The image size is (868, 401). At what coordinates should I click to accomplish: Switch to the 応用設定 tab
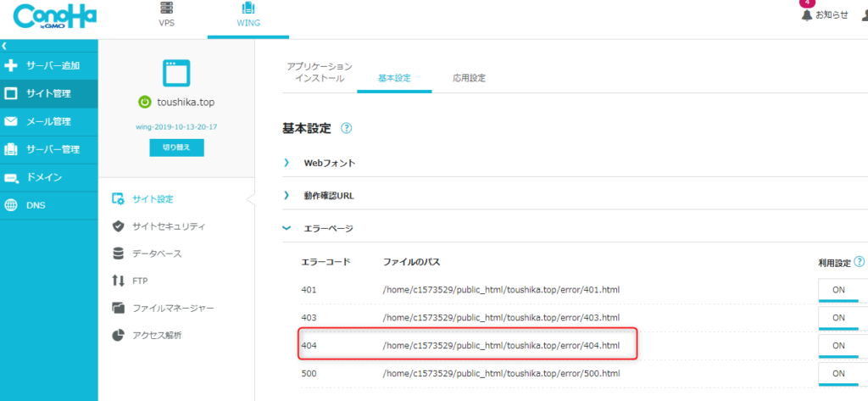click(469, 78)
